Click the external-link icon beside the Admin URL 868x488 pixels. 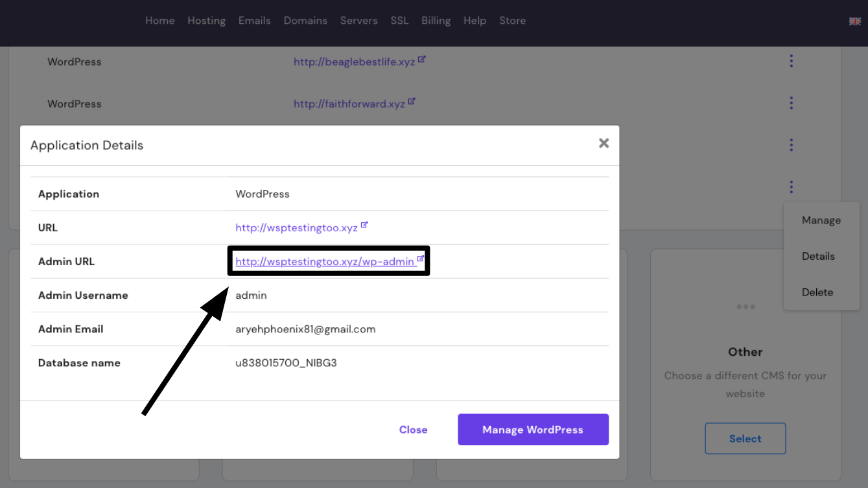click(x=421, y=259)
